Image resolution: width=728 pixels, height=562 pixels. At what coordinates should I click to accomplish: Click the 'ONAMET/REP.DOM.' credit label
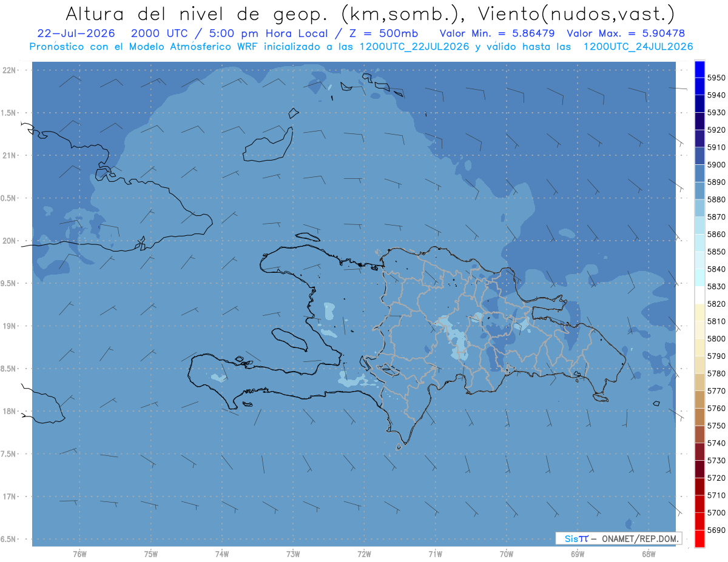tap(640, 538)
